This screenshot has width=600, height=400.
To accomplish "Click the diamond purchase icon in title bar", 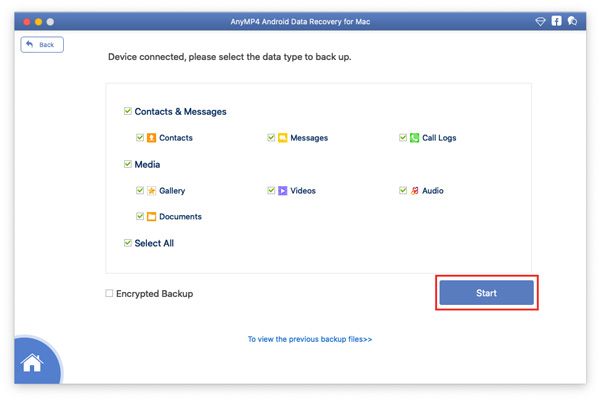I will [x=540, y=21].
